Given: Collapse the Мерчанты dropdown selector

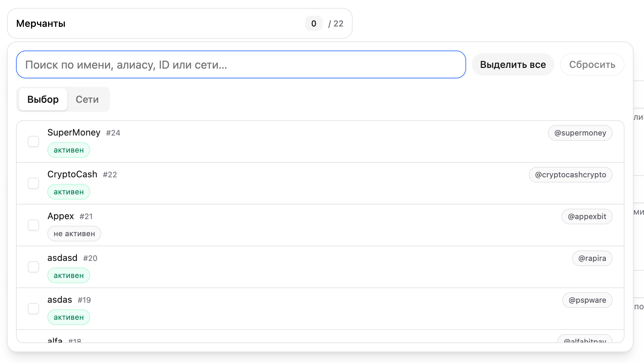Looking at the screenshot, I should point(180,24).
